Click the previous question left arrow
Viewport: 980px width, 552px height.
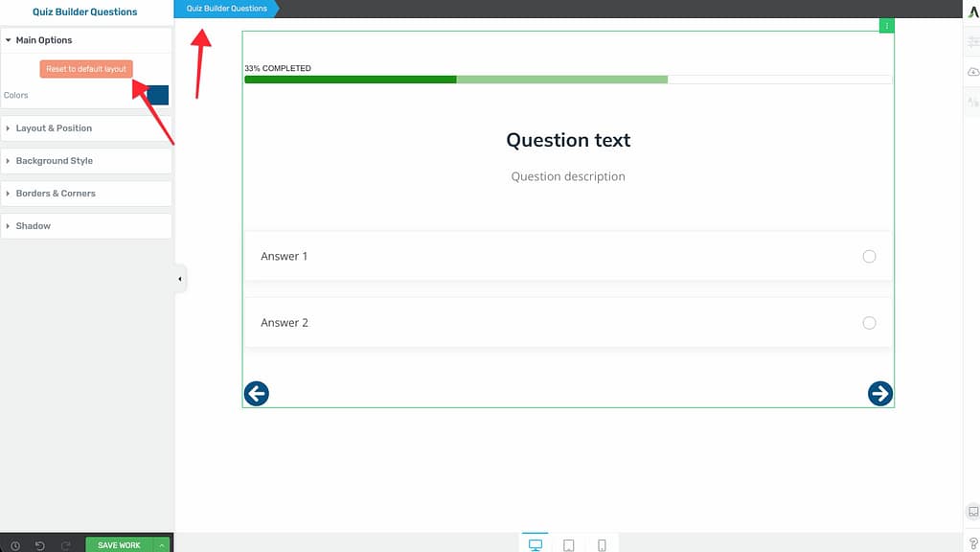257,393
